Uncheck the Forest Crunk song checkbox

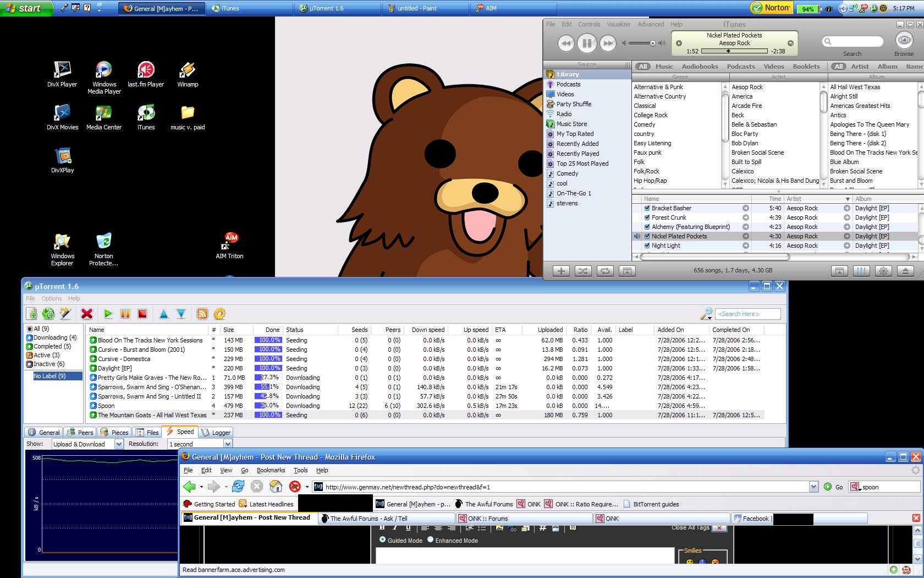tap(647, 217)
